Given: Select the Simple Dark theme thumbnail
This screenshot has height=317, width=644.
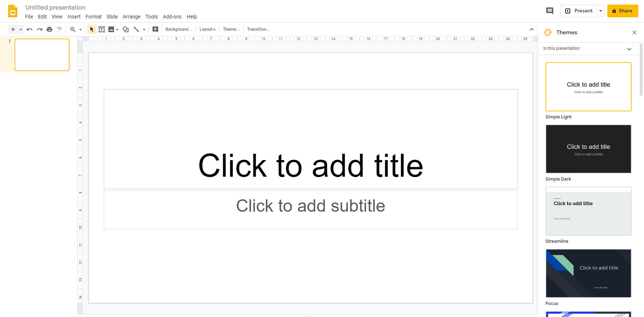Looking at the screenshot, I should pos(589,149).
